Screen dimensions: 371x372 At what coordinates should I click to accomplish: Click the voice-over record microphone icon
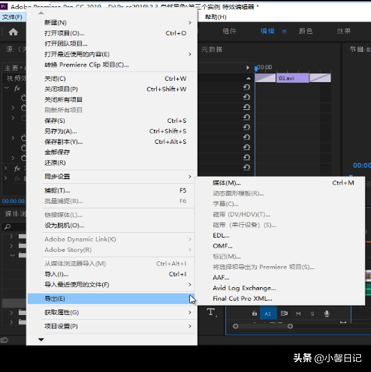coord(327,313)
